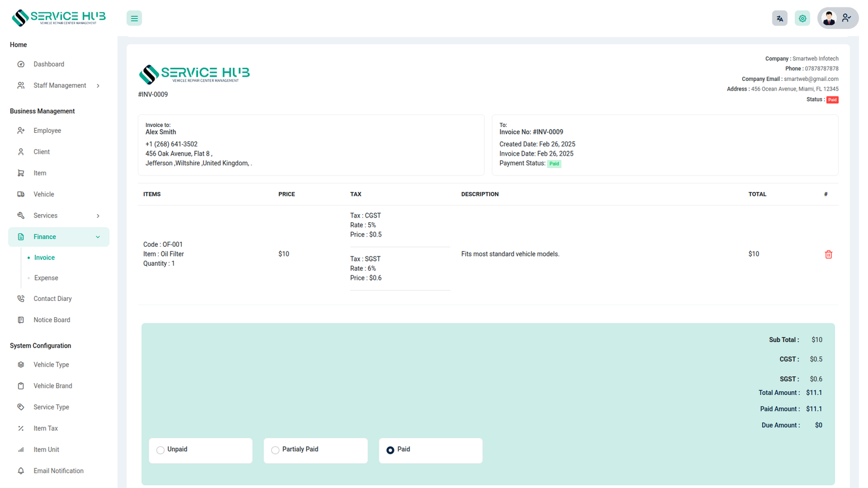
Task: Click the user profile avatar
Action: click(829, 18)
